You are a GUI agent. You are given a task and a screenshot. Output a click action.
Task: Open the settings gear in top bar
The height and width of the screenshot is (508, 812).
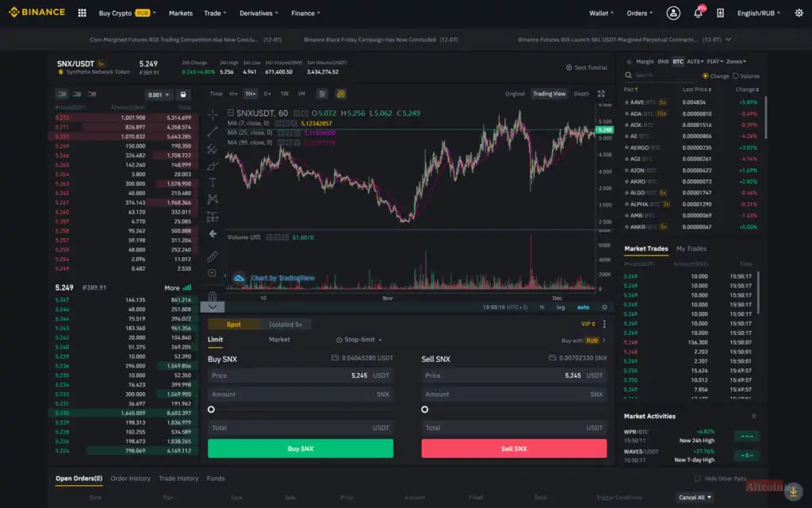click(799, 13)
